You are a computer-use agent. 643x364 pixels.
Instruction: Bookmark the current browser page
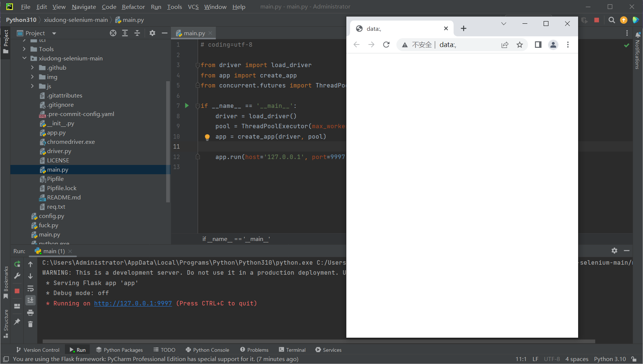click(520, 44)
